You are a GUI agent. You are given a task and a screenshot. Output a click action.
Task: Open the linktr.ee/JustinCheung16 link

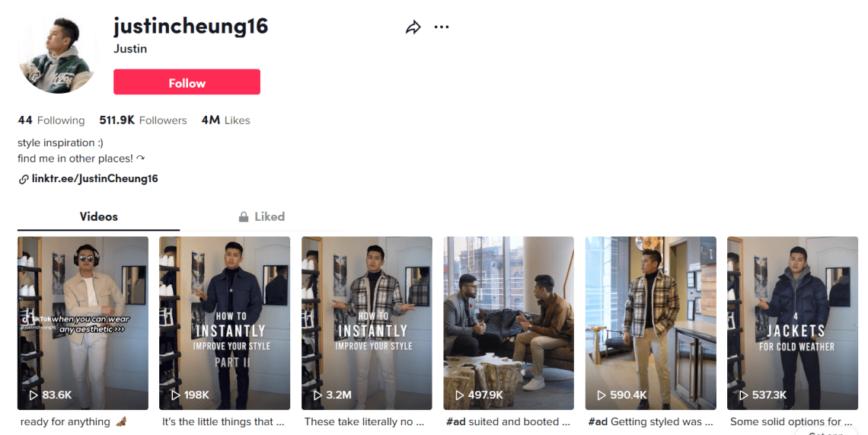click(94, 179)
